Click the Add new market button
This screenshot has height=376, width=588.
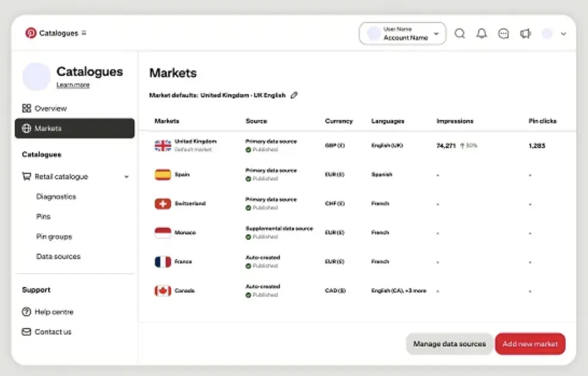pyautogui.click(x=531, y=344)
